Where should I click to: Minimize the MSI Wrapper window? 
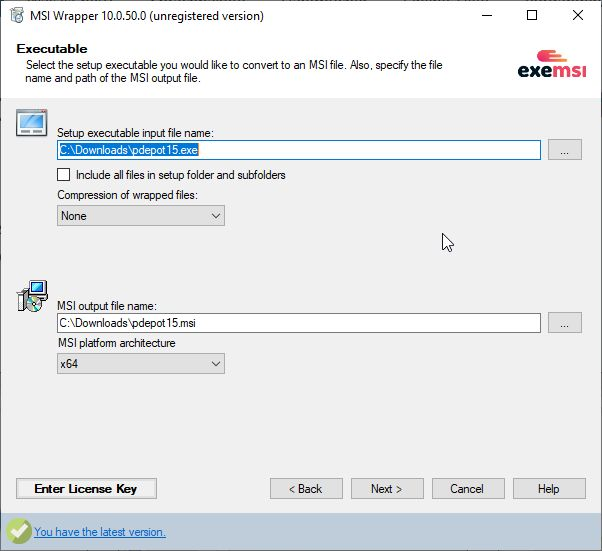click(x=487, y=15)
